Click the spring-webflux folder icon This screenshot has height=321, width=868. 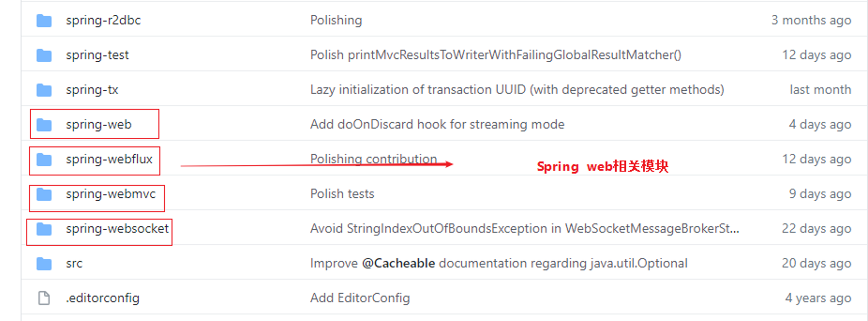point(44,159)
